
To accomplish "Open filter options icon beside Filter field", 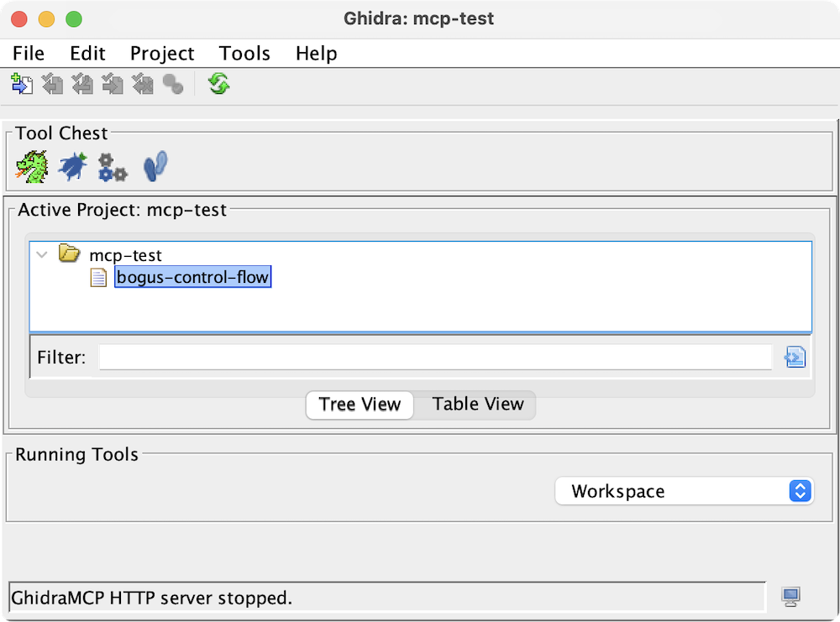I will point(795,358).
